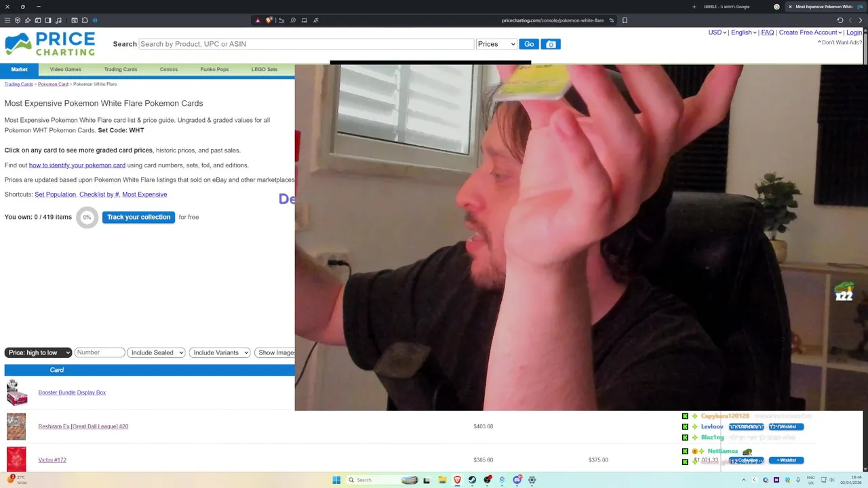This screenshot has width=868, height=488.
Task: Open Settings gear on the taskbar
Action: (532, 480)
